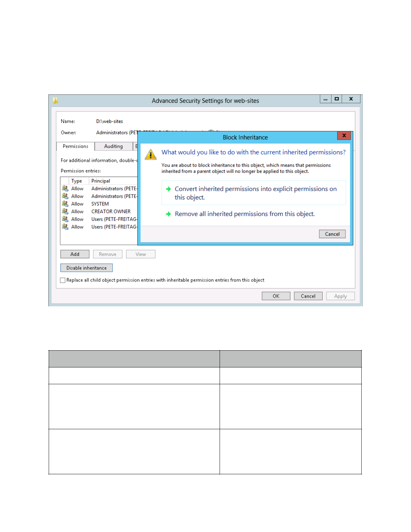411x532 pixels.
Task: Switch to the Permissions tab
Action: pos(76,146)
